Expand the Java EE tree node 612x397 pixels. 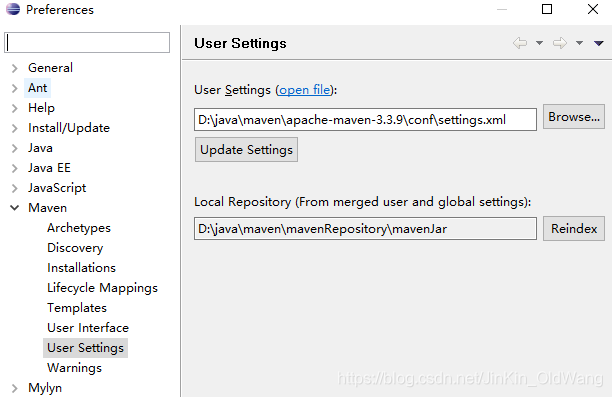(x=14, y=168)
